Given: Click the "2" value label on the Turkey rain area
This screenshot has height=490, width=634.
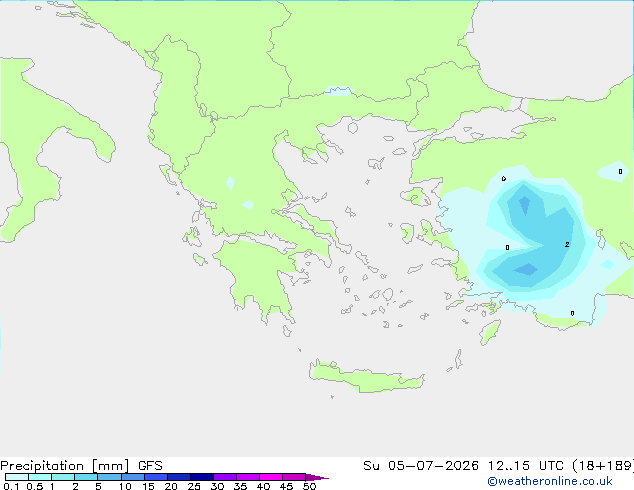Looking at the screenshot, I should click(x=567, y=245).
